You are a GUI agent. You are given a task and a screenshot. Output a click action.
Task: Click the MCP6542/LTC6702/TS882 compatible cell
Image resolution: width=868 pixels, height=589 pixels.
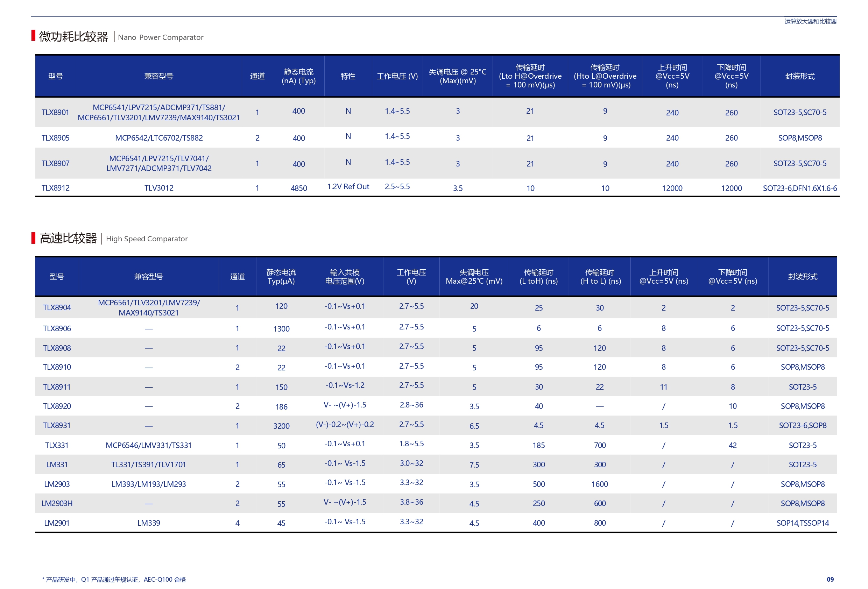pyautogui.click(x=159, y=138)
